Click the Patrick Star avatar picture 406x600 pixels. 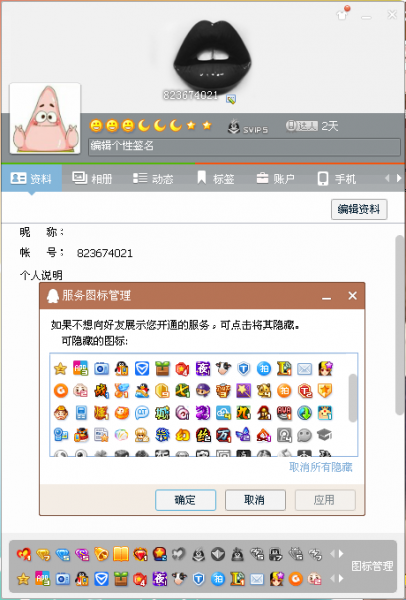coord(45,118)
